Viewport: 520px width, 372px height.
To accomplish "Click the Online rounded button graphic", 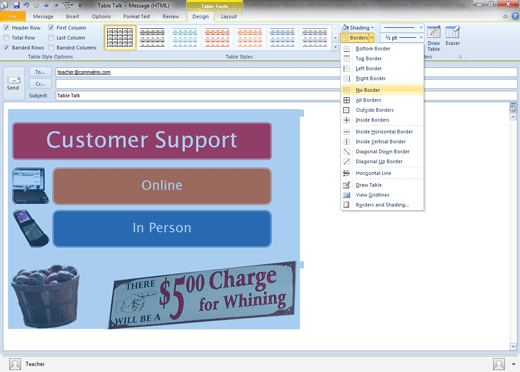I will click(x=162, y=186).
